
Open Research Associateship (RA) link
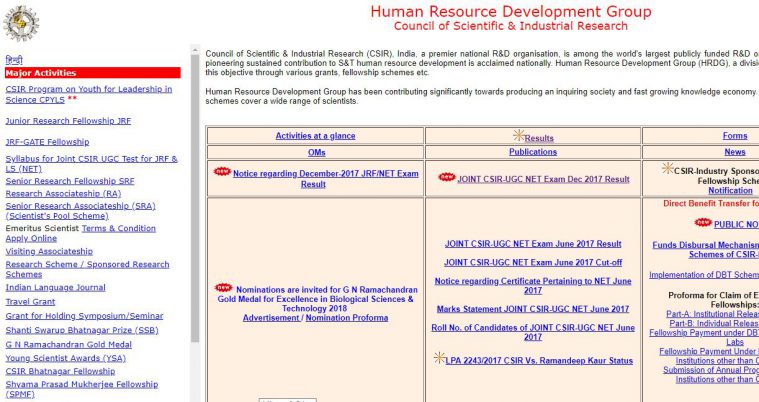tap(63, 193)
